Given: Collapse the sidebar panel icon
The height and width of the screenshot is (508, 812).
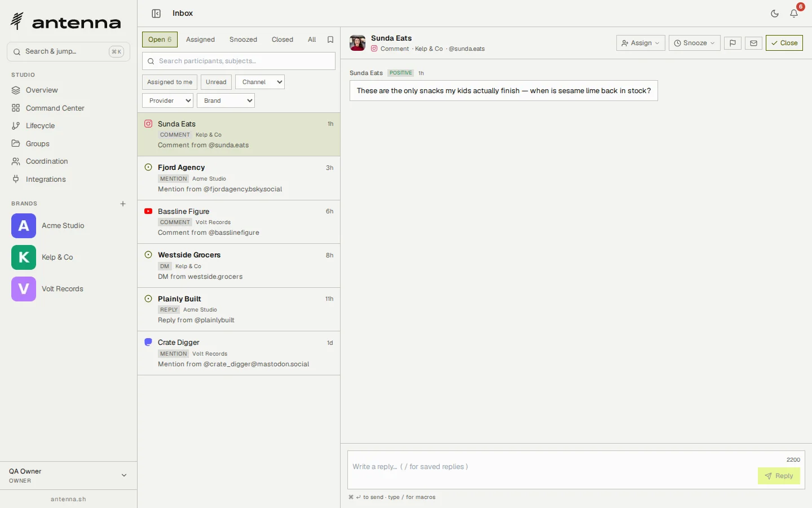Looking at the screenshot, I should tap(156, 14).
